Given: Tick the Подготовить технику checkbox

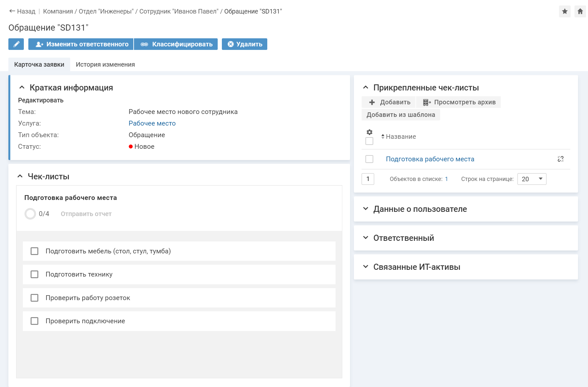Looking at the screenshot, I should pos(34,274).
